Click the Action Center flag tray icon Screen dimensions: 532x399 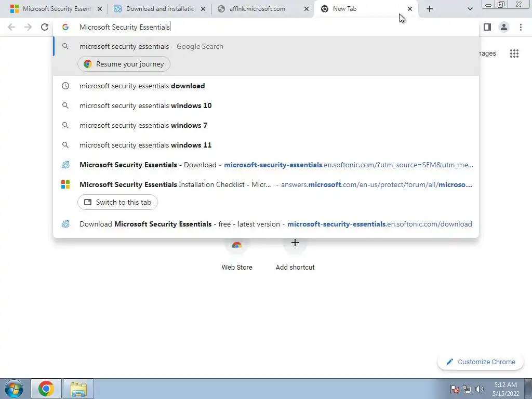pos(455,389)
